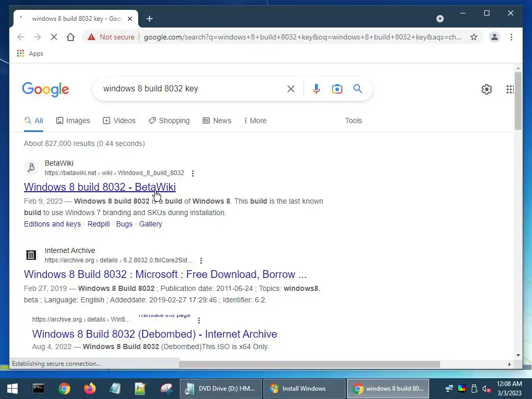Screen dimensions: 532x399
Task: Click the About 827,000 results text
Action: click(x=84, y=143)
